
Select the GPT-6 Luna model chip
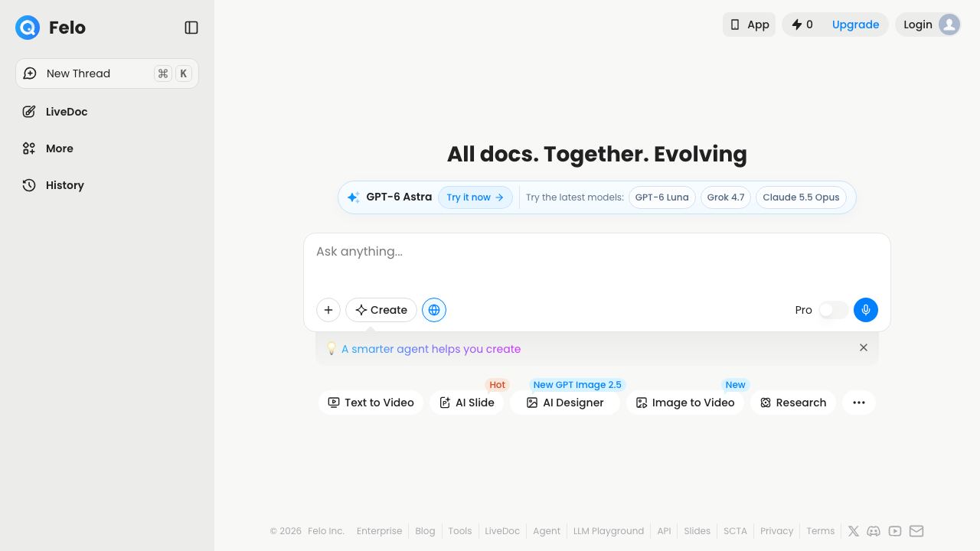(x=661, y=197)
